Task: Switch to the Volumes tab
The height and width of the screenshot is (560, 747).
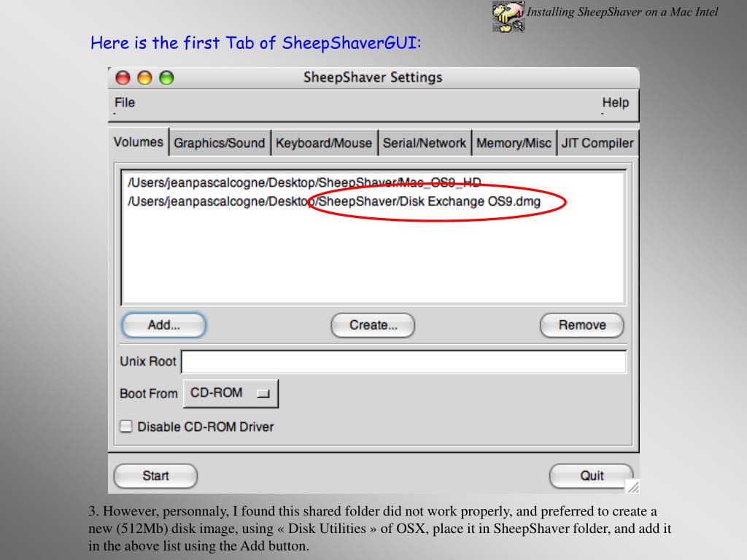Action: [138, 142]
